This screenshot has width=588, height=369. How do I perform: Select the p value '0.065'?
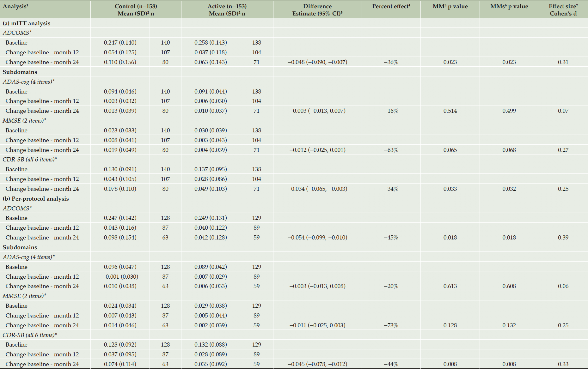[450, 150]
